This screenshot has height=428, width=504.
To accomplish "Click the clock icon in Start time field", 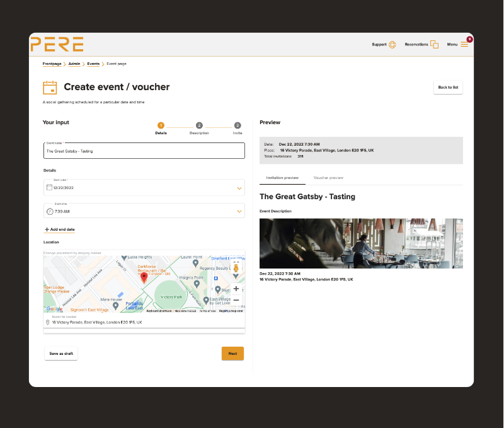I will coord(50,211).
